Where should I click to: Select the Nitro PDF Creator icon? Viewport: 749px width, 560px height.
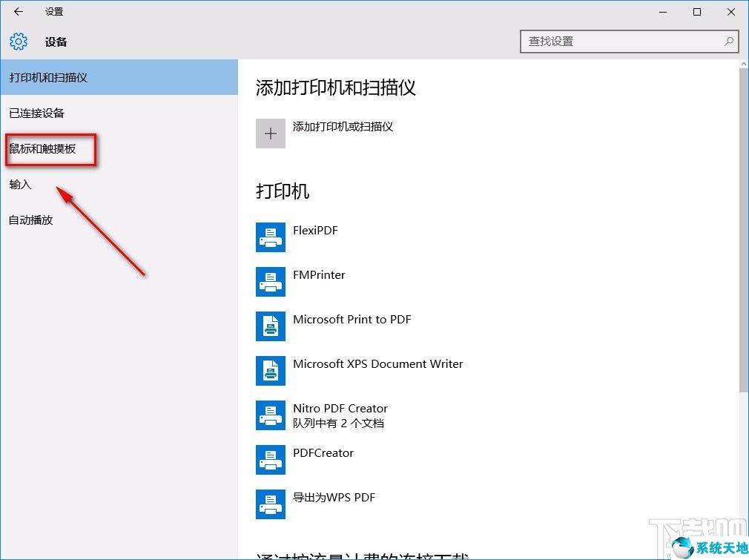pos(271,415)
